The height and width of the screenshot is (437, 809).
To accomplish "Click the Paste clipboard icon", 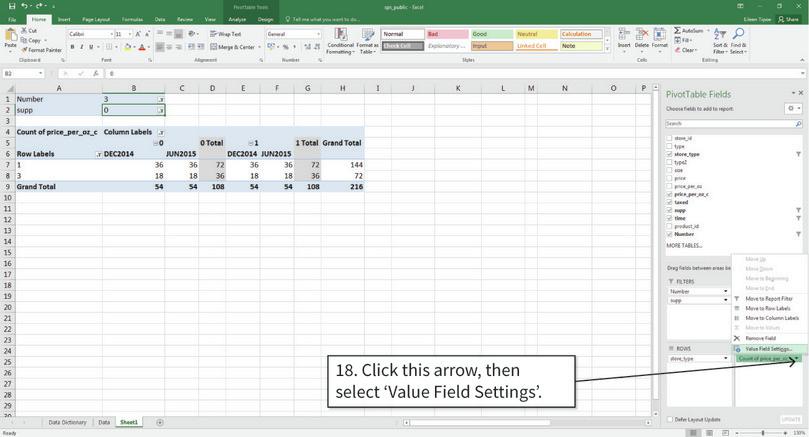I will [10, 36].
